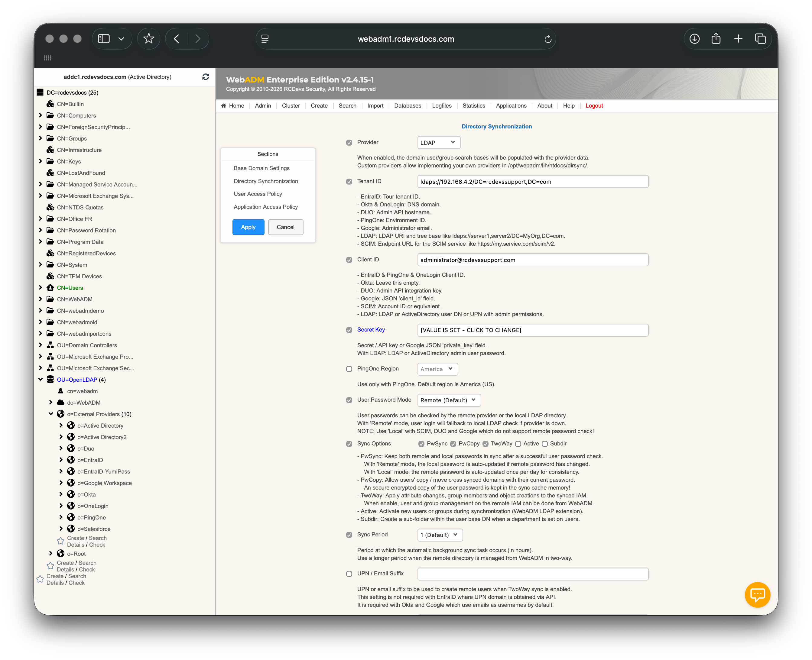The width and height of the screenshot is (812, 660).
Task: Open the User Password Mode dropdown
Action: (449, 400)
